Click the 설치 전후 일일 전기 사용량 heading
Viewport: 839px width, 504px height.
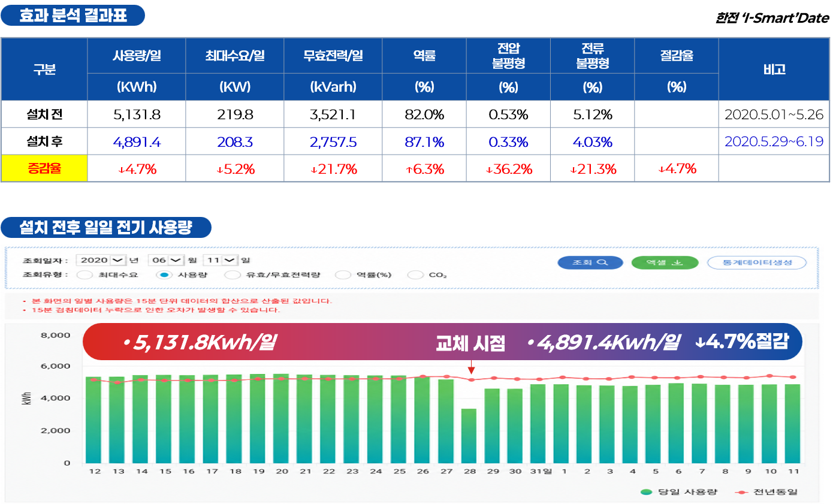(x=107, y=228)
